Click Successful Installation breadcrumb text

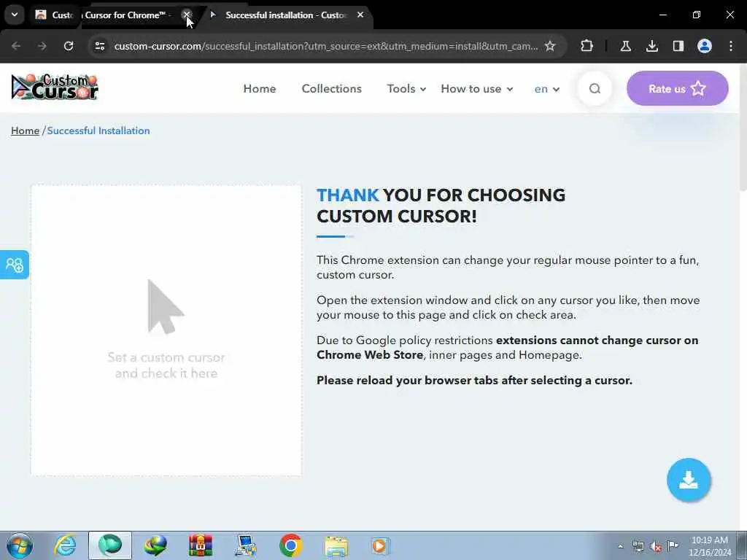(98, 131)
